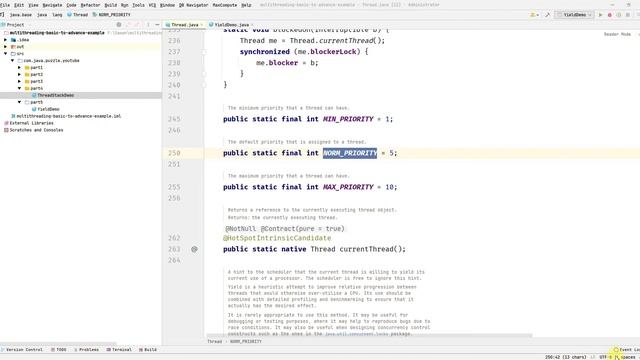640x360 pixels.
Task: Collapse the com.java.puzzle.youtube package
Action: point(13,60)
